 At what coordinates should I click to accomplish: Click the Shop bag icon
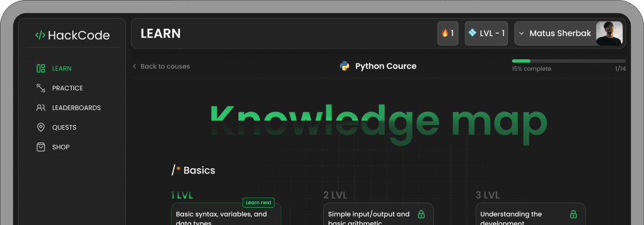[x=41, y=147]
